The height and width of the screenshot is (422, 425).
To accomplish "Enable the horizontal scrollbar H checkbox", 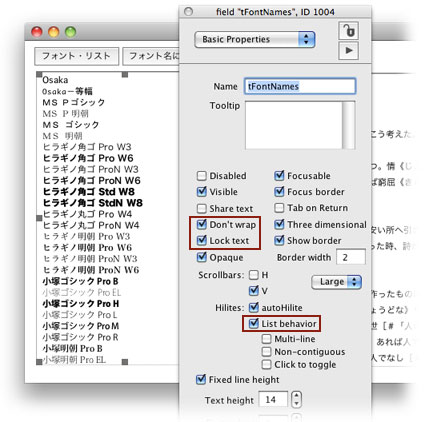I will pyautogui.click(x=254, y=275).
